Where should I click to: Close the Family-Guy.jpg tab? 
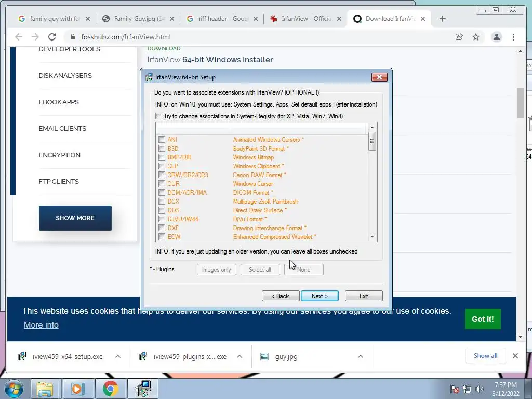(x=172, y=19)
